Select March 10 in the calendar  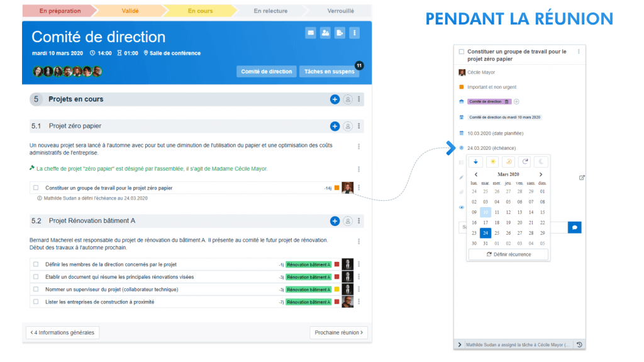[x=486, y=212]
